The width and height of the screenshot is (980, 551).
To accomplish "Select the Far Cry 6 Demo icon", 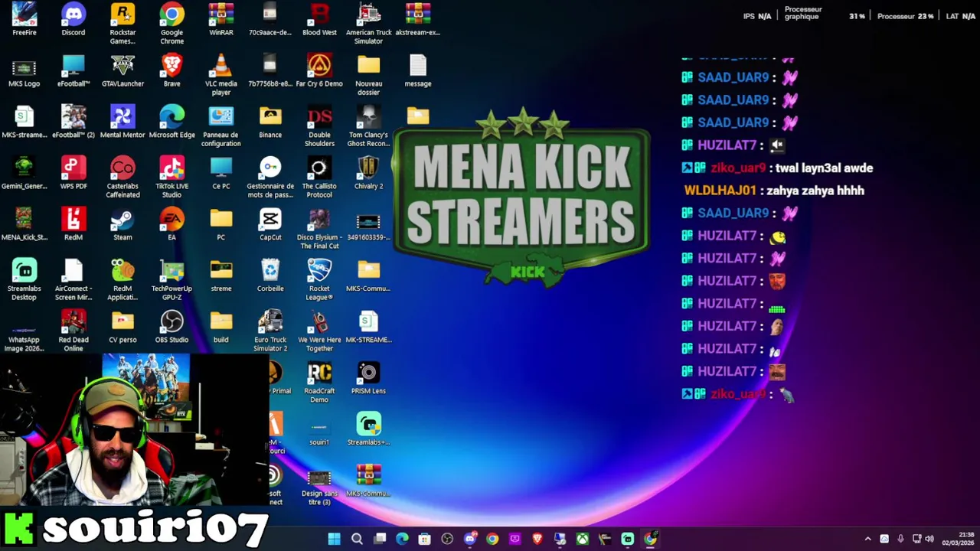I will click(x=319, y=71).
